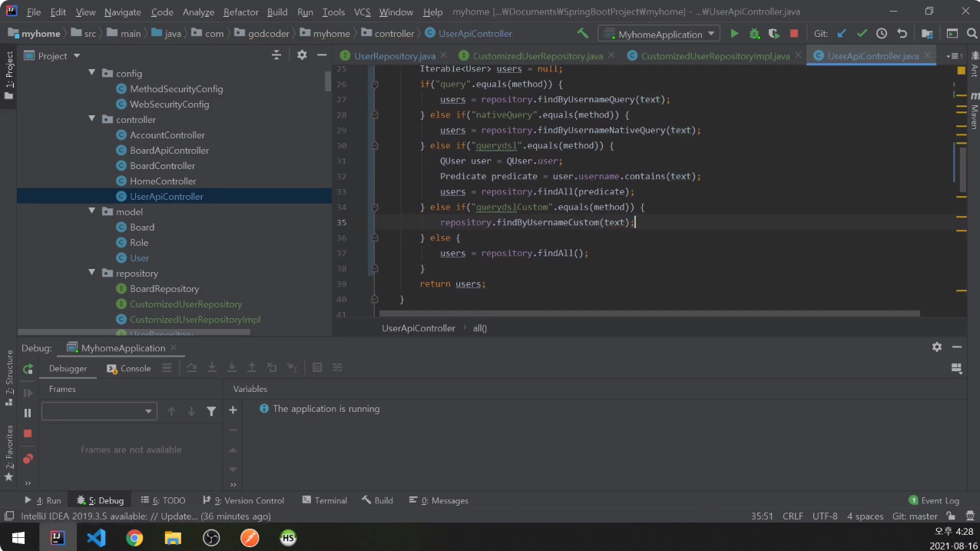This screenshot has width=980, height=551.
Task: Click the View Breakpoints red circles icon
Action: coord(28,459)
